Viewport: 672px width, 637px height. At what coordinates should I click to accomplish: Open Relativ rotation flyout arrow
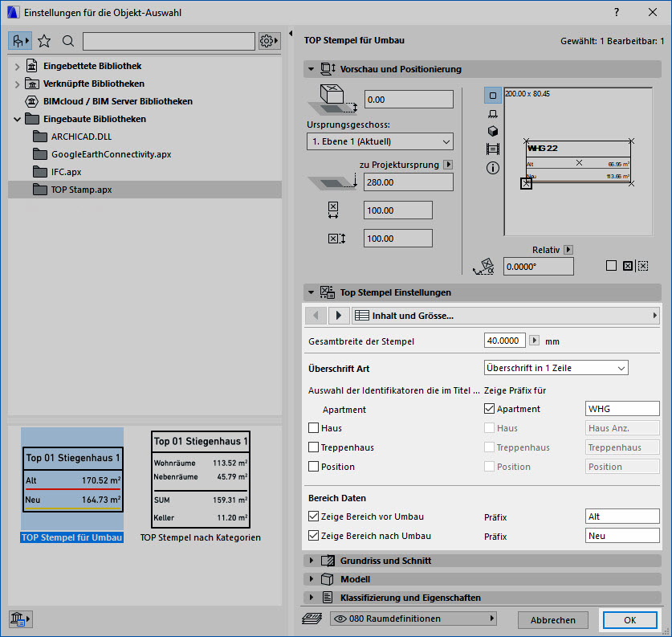pos(568,250)
